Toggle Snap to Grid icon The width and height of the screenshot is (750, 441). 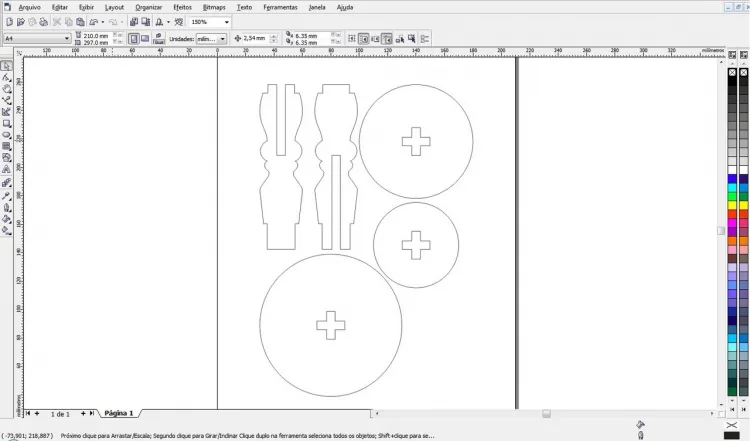point(352,39)
